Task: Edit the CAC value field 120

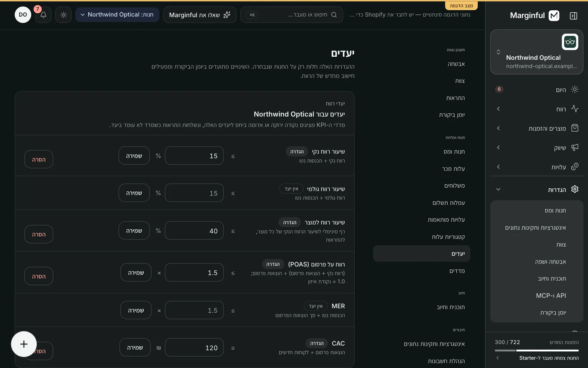Action: pos(194,347)
